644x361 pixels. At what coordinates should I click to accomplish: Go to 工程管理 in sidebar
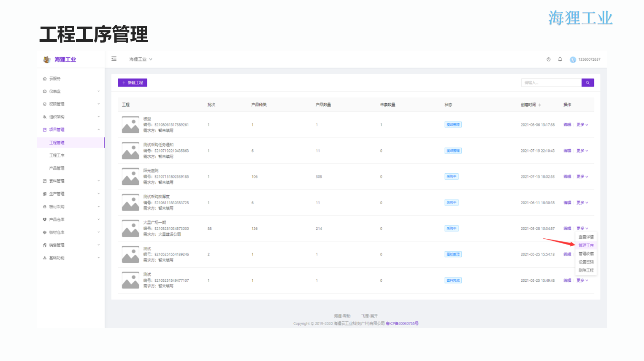click(70, 143)
